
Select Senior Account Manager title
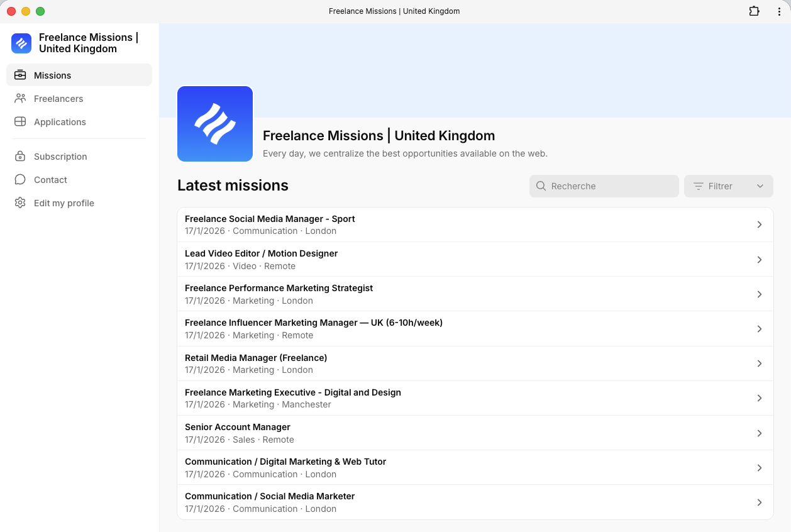click(238, 427)
